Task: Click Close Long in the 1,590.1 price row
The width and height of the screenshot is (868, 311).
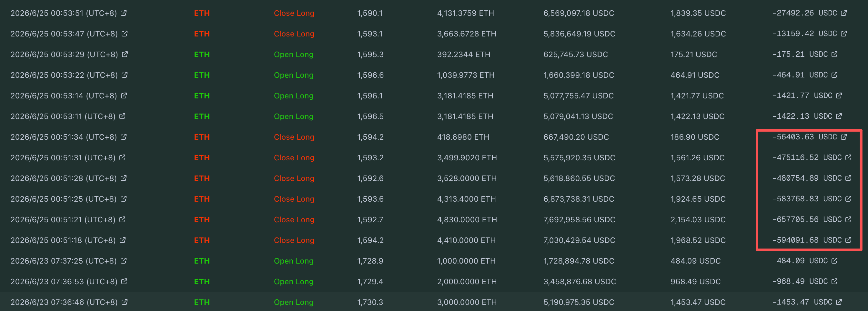Action: tap(294, 13)
